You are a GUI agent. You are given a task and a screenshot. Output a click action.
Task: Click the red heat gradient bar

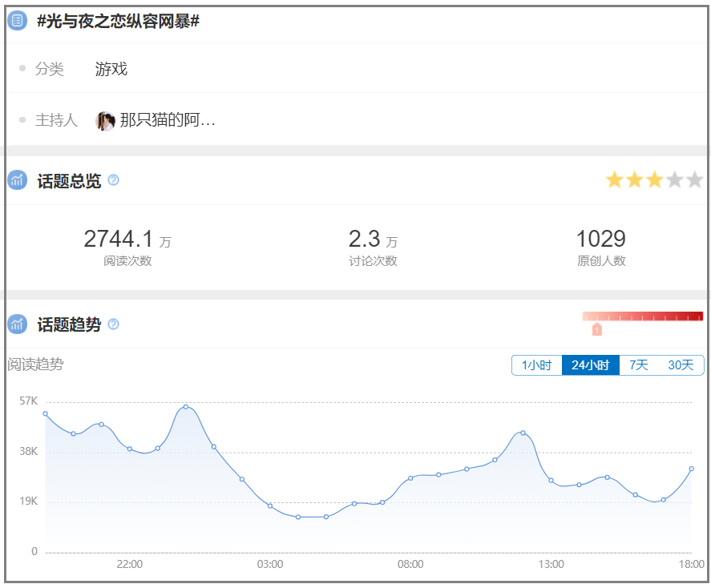(643, 316)
